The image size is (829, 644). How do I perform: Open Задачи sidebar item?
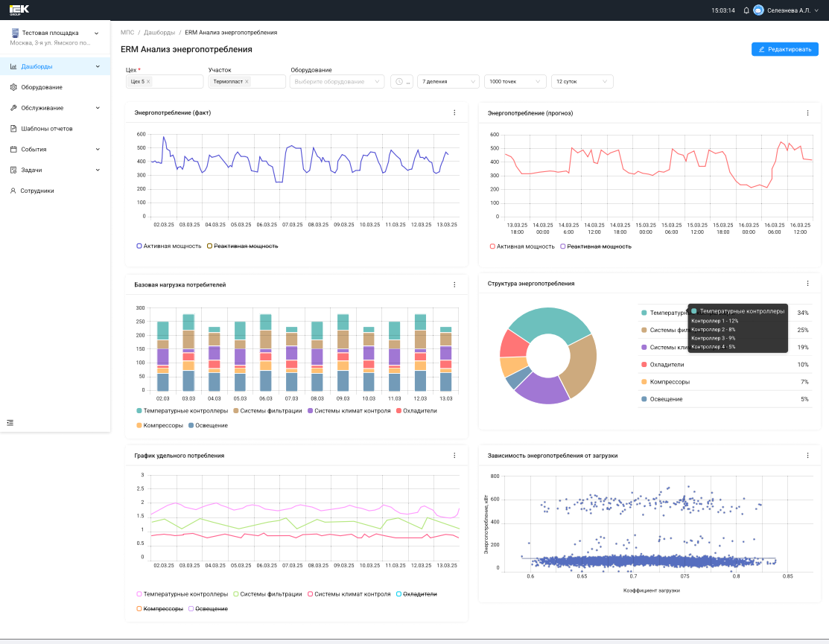point(55,170)
